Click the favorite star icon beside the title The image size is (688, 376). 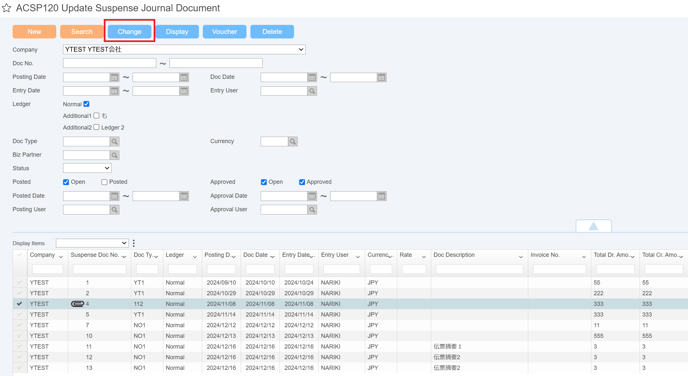click(x=7, y=8)
